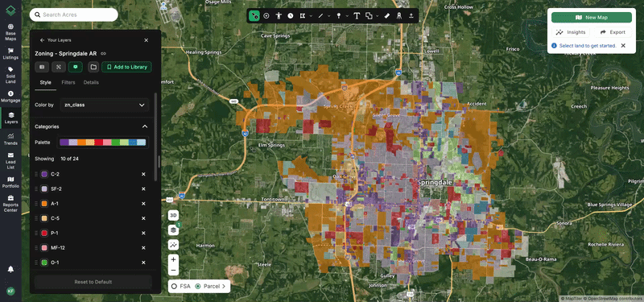The width and height of the screenshot is (644, 302).
Task: Open Insights button
Action: pos(571,32)
